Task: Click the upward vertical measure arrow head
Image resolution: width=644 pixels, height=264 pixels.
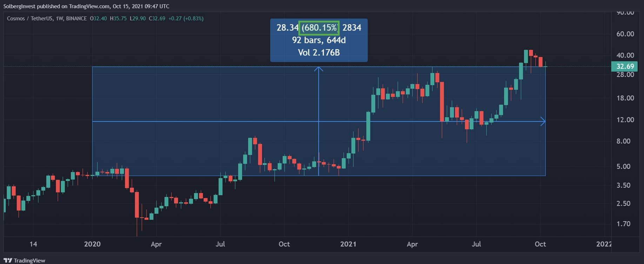Action: click(x=318, y=69)
